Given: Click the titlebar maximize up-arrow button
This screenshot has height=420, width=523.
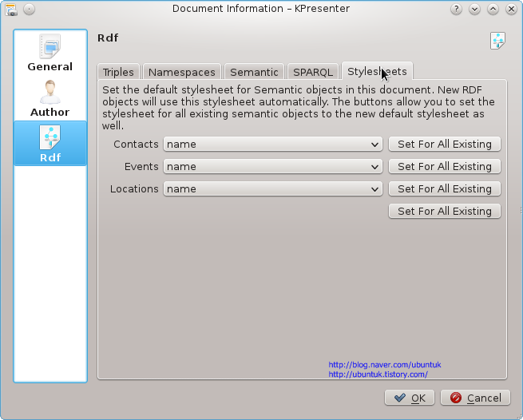Looking at the screenshot, I should coord(493,9).
